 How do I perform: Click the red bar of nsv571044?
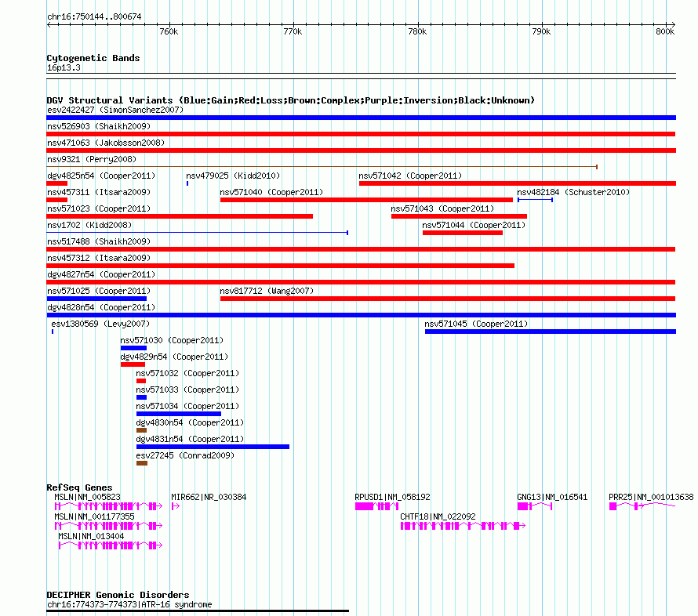click(x=463, y=233)
